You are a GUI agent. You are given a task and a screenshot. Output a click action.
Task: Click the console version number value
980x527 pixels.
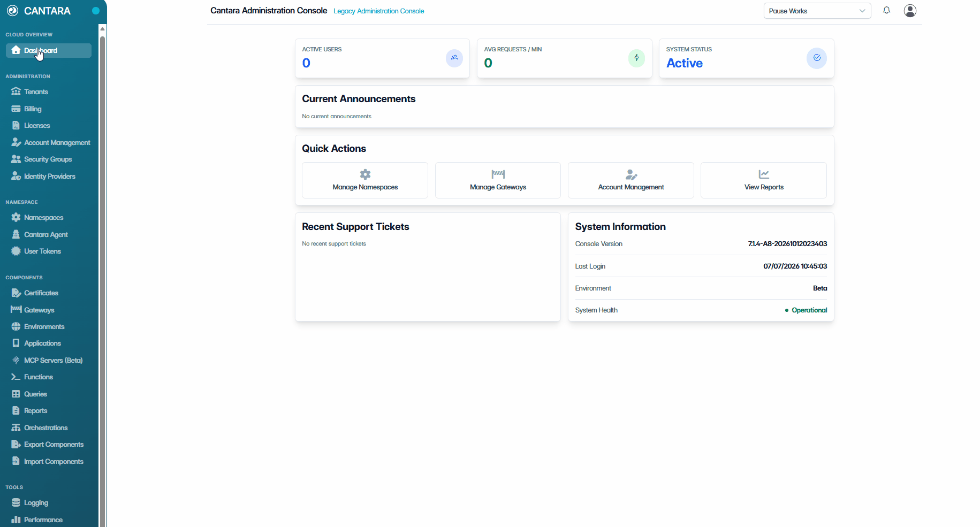(x=787, y=244)
